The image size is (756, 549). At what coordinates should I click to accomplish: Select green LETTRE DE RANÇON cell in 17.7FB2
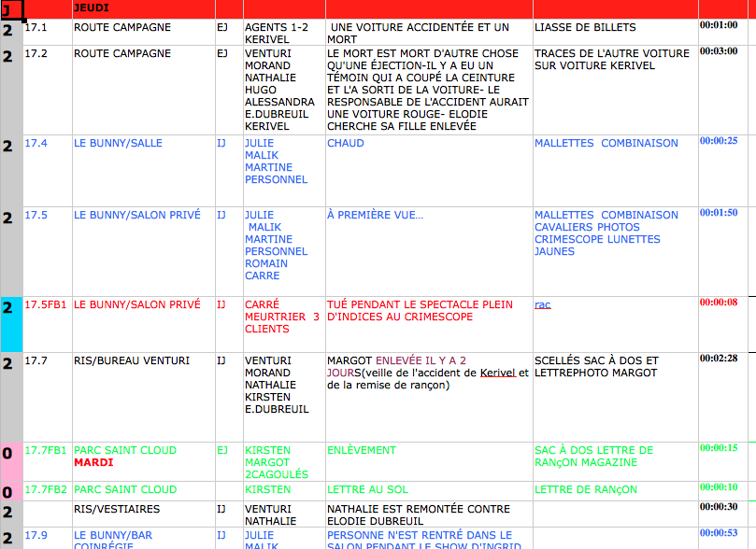tap(615, 491)
